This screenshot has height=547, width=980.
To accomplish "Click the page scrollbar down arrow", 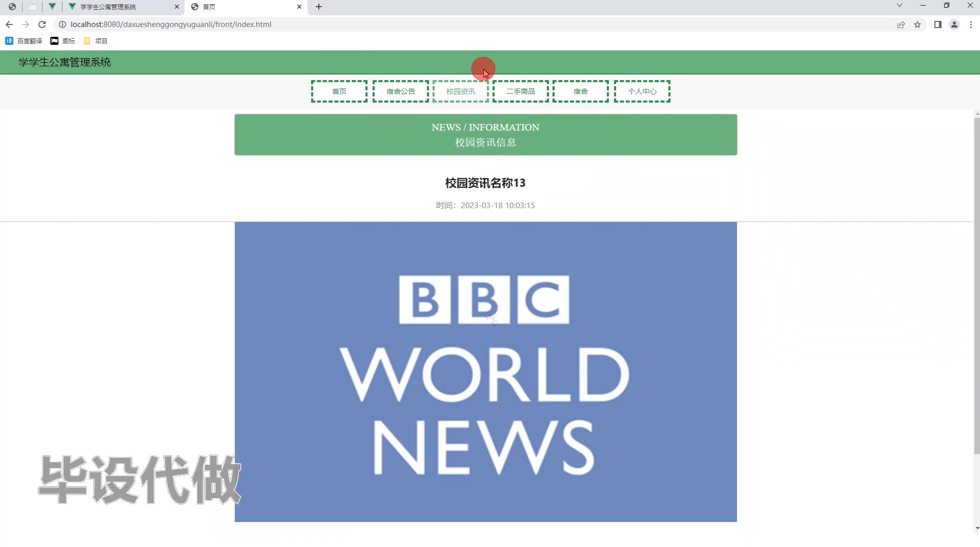I will point(977,528).
